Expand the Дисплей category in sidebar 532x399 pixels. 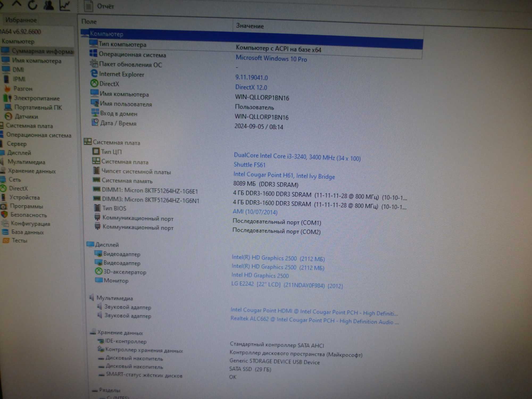19,153
